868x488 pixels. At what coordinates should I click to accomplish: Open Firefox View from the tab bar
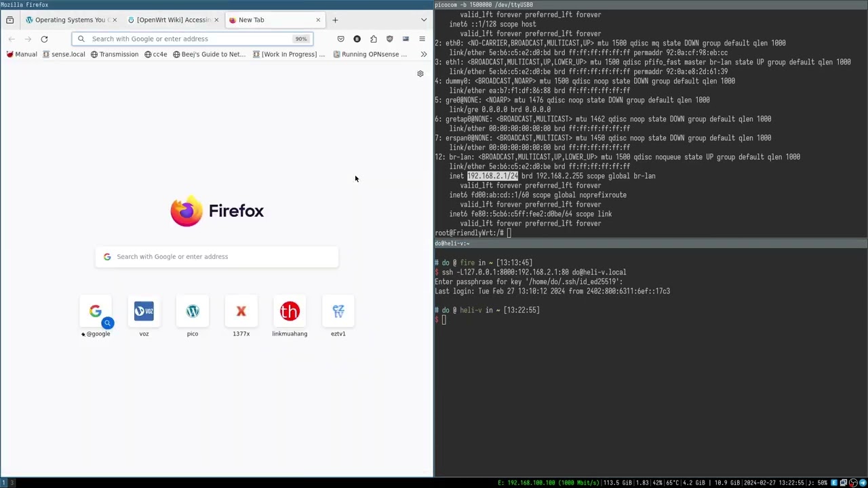[9, 20]
